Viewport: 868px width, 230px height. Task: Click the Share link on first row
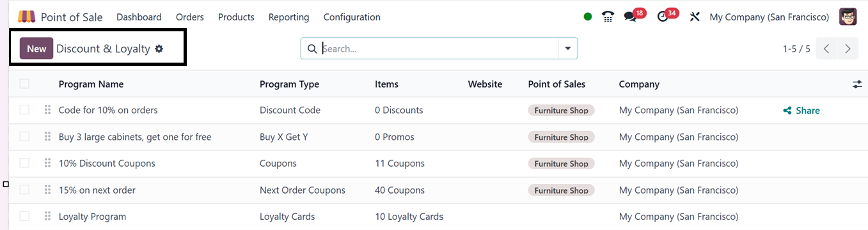[x=801, y=111]
